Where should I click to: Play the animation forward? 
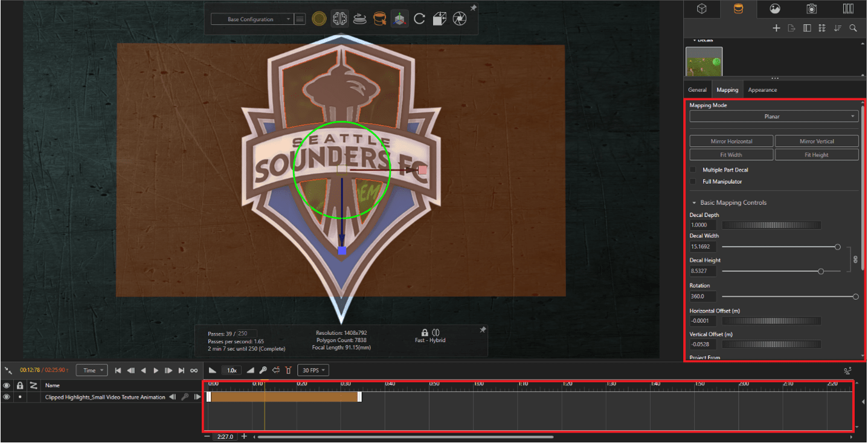pos(156,370)
